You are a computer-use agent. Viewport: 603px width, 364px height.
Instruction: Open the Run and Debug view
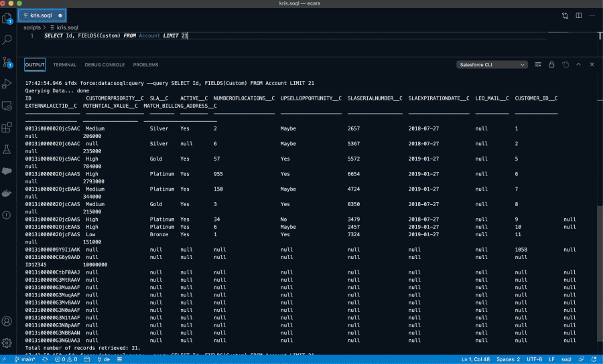click(7, 84)
